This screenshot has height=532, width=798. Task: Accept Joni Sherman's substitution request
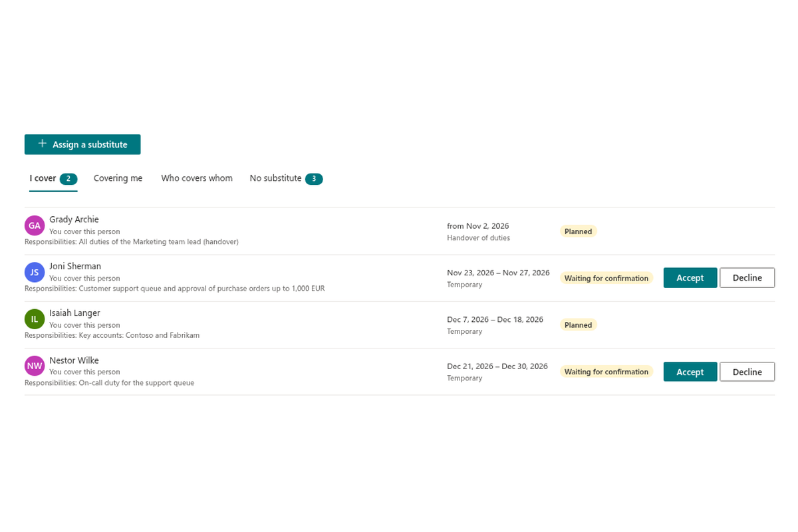(690, 278)
